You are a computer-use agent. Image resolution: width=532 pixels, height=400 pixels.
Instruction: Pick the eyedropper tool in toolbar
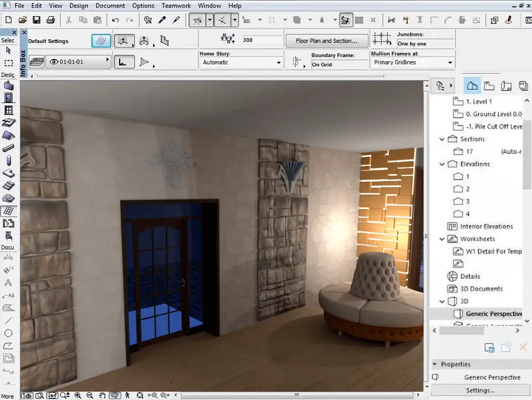[162, 20]
